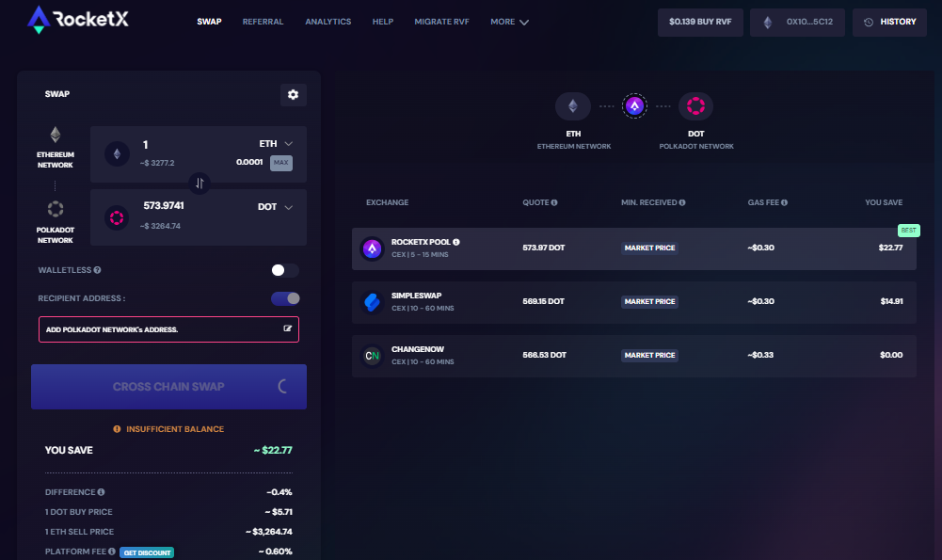The height and width of the screenshot is (560, 942).
Task: Click edit icon in recipient address field
Action: coord(288,328)
